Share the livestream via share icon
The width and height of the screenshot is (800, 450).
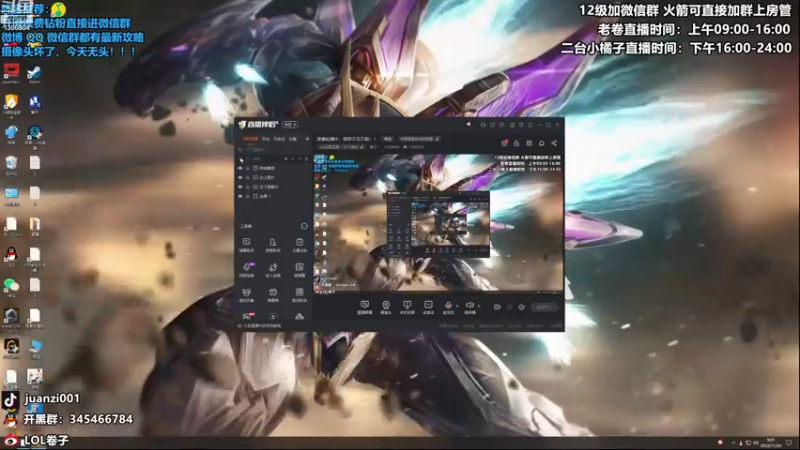tap(554, 143)
